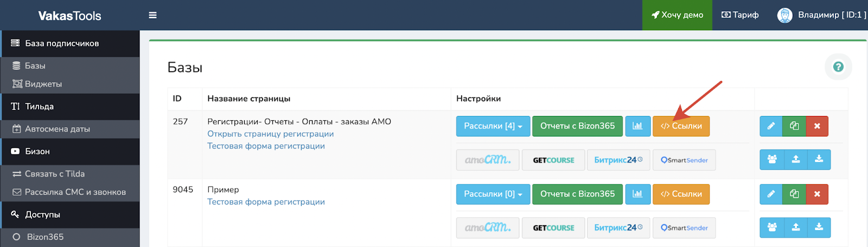Expand the Рассылки [0] dropdown
This screenshot has height=247, width=868.
pos(493,194)
